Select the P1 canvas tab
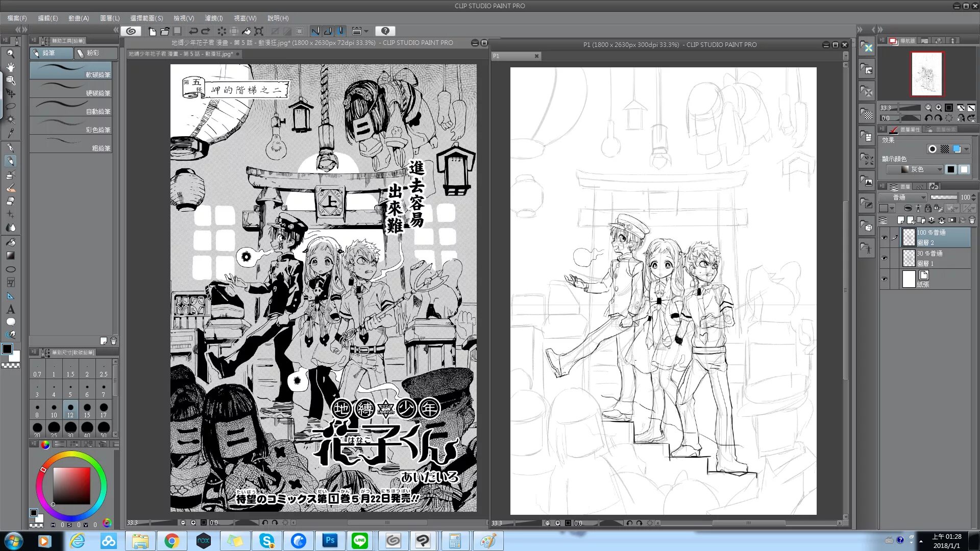This screenshot has height=551, width=980. coord(516,56)
